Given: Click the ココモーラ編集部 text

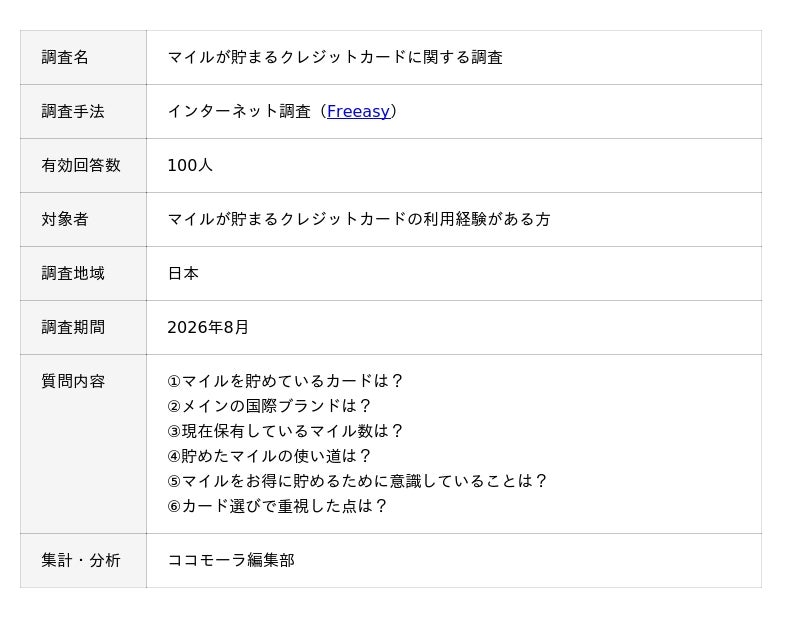Looking at the screenshot, I should coord(232,560).
